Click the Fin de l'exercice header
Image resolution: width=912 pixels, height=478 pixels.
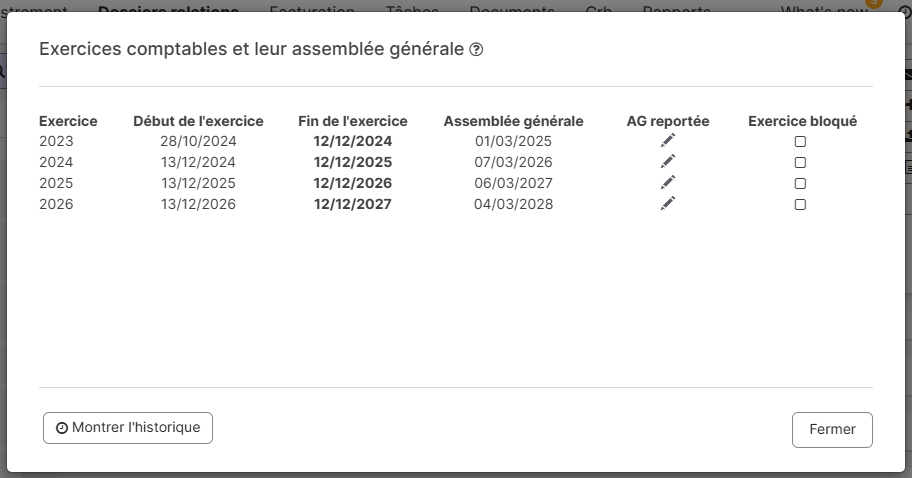point(353,121)
